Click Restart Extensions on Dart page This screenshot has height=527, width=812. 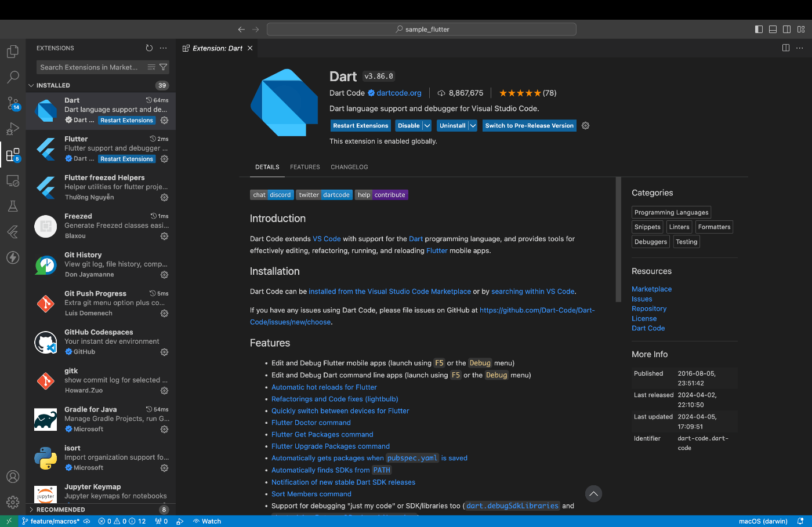(x=361, y=126)
